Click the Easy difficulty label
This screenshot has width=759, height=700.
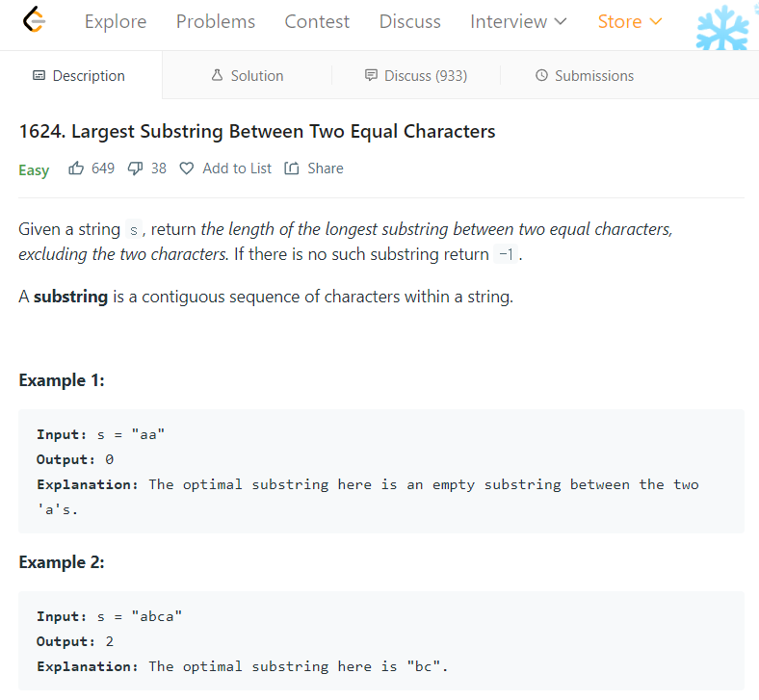(34, 170)
